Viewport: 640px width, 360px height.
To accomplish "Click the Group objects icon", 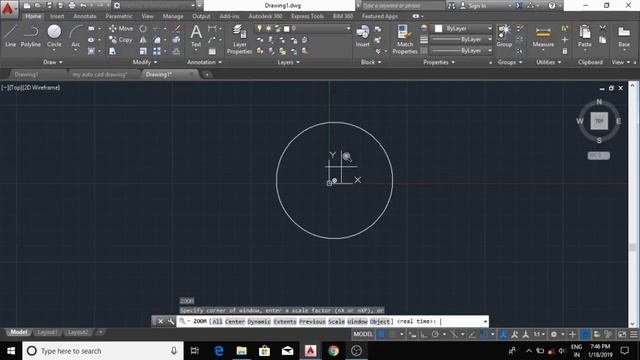I will click(504, 36).
